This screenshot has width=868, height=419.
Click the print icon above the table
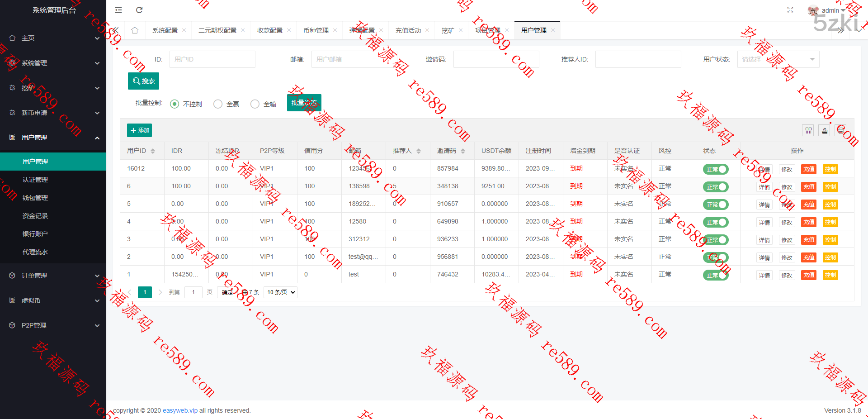click(840, 131)
